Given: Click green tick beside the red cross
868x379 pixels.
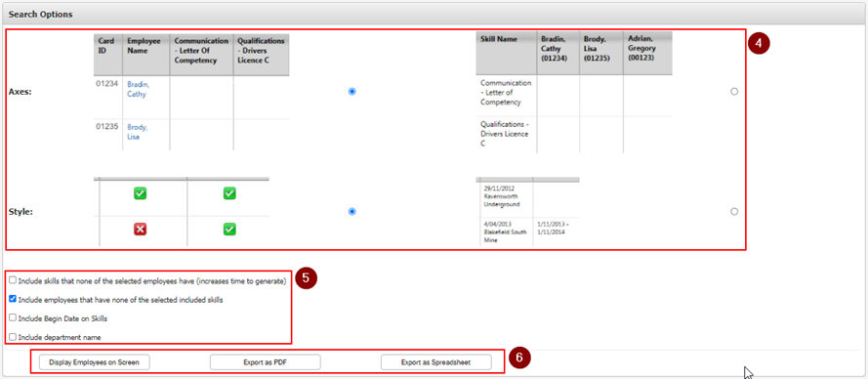Looking at the screenshot, I should point(229,229).
